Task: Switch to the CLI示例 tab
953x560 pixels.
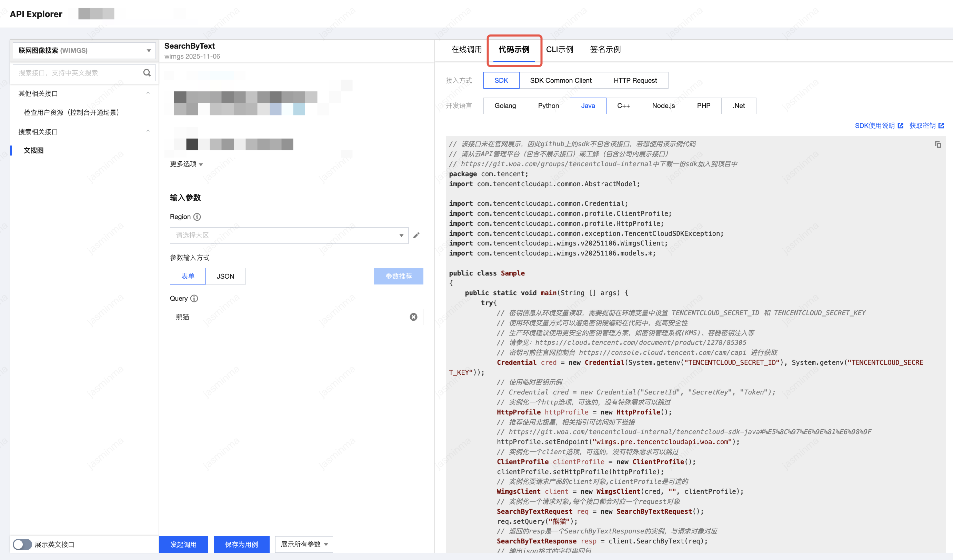Action: point(559,49)
